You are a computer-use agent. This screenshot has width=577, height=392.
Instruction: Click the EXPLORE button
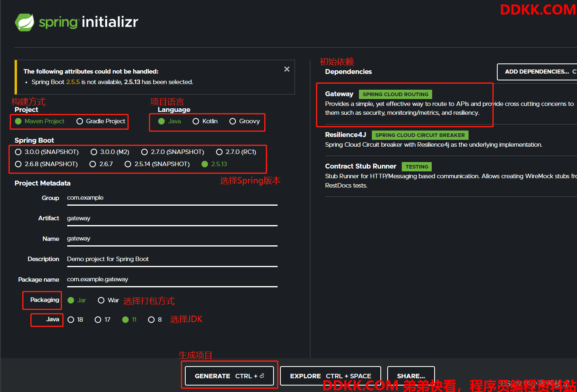pyautogui.click(x=331, y=376)
